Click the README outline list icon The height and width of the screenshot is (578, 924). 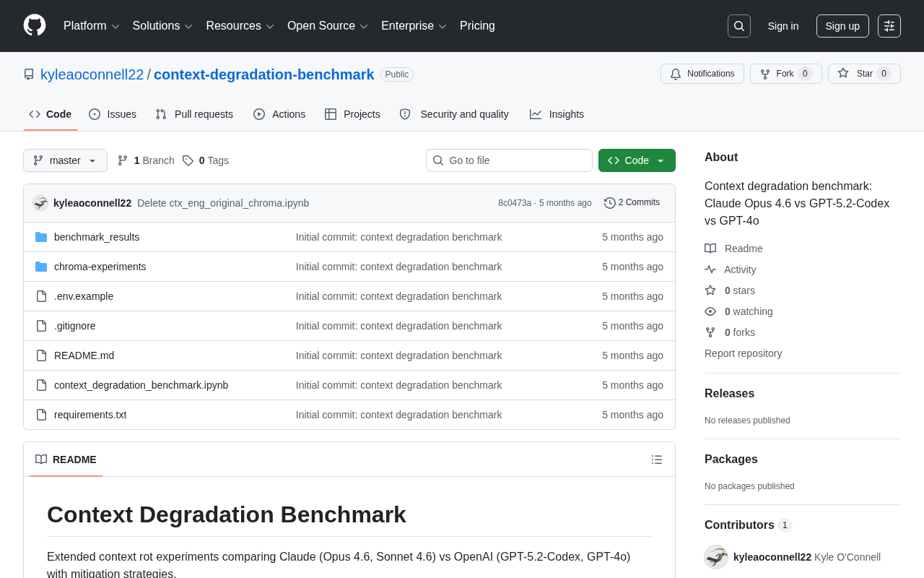point(657,460)
